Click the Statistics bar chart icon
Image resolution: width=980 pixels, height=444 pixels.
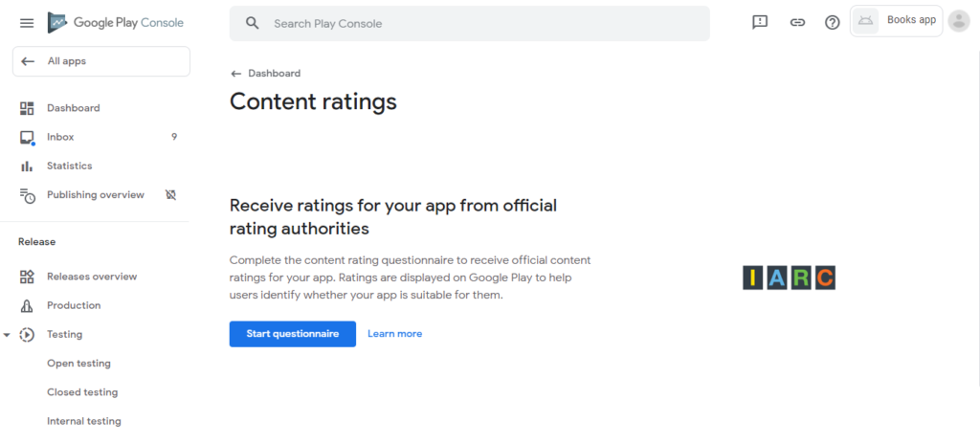[x=26, y=166]
